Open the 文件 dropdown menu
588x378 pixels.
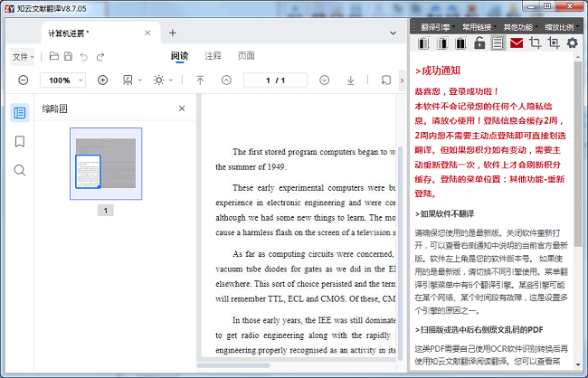point(24,56)
